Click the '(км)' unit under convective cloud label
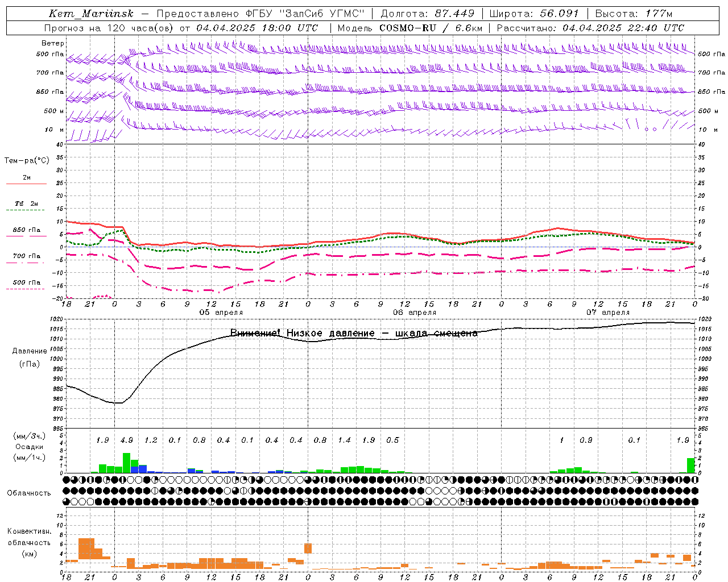 coord(30,553)
